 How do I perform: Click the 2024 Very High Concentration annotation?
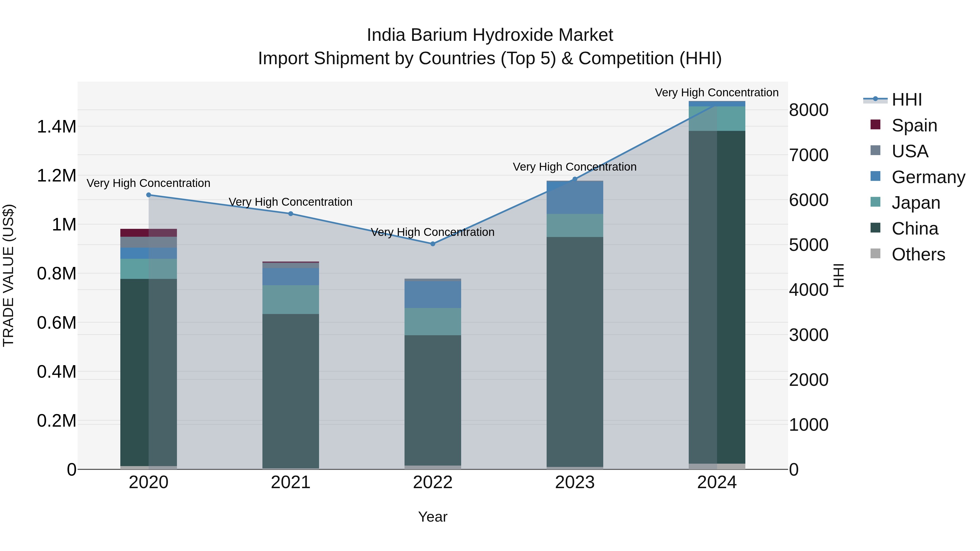[x=717, y=93]
